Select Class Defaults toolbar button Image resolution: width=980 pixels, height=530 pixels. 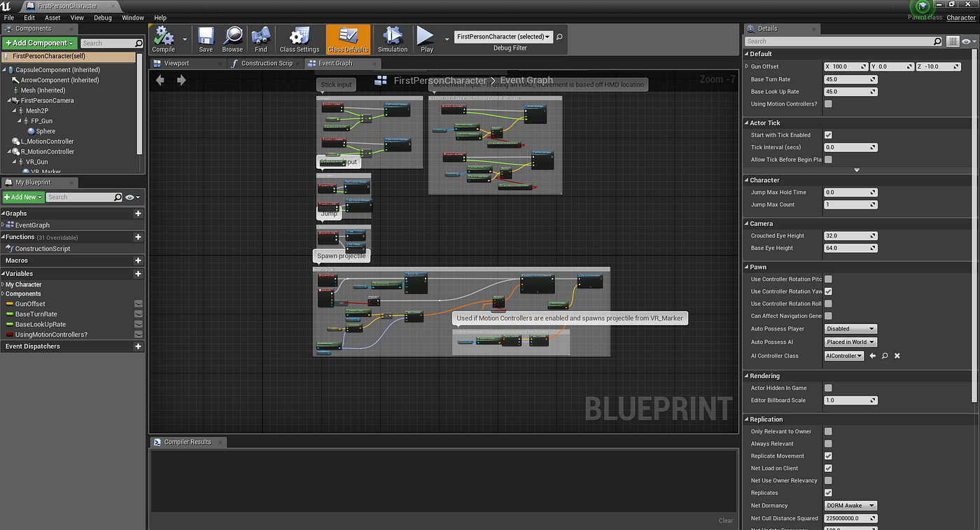point(348,39)
